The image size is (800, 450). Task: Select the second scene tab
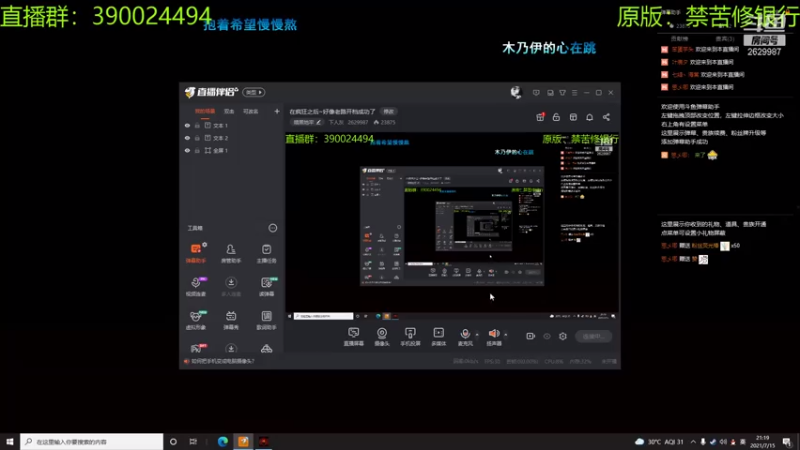(x=229, y=111)
